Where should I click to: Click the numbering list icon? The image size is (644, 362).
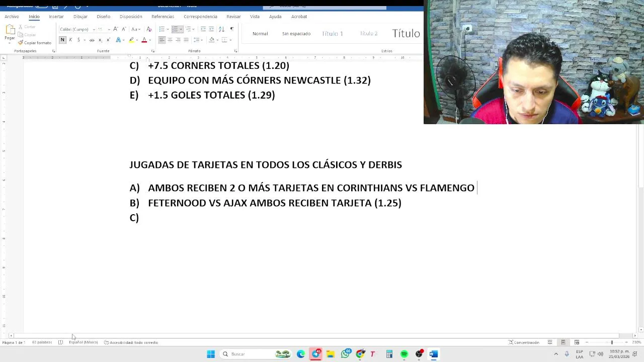click(x=175, y=29)
